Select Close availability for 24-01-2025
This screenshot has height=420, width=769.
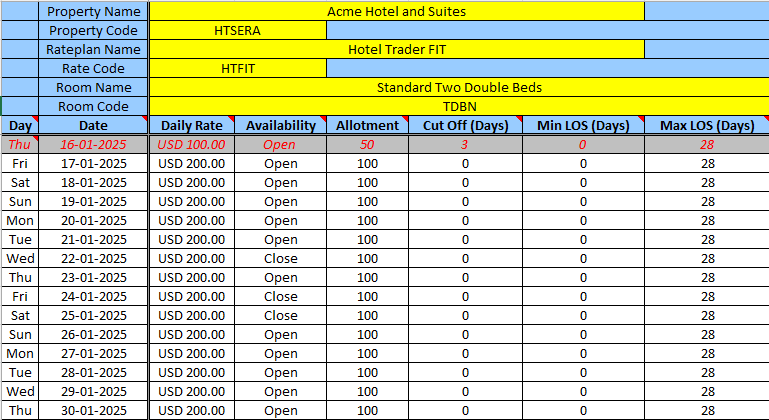(x=281, y=296)
